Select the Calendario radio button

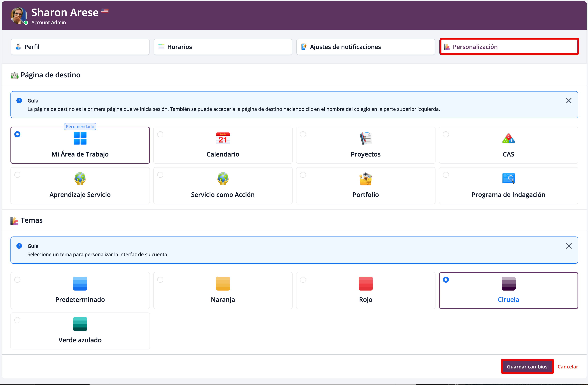(160, 134)
